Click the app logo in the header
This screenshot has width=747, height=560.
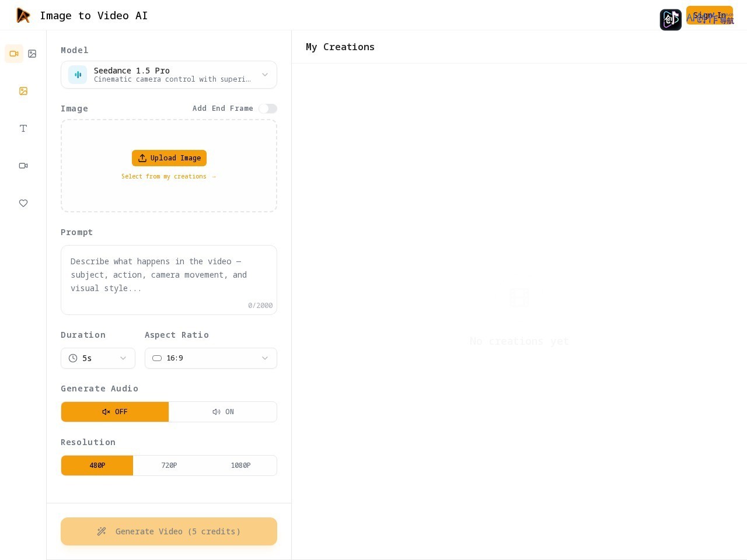(23, 15)
